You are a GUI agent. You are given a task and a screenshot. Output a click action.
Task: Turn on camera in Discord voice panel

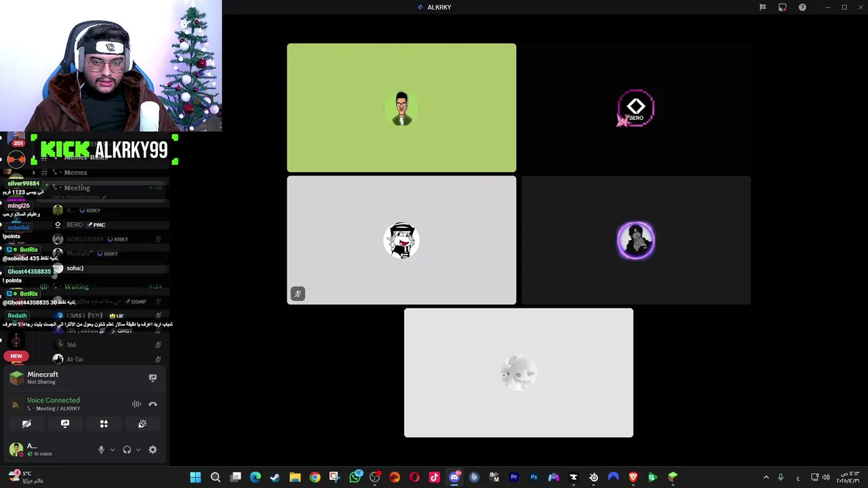26,424
